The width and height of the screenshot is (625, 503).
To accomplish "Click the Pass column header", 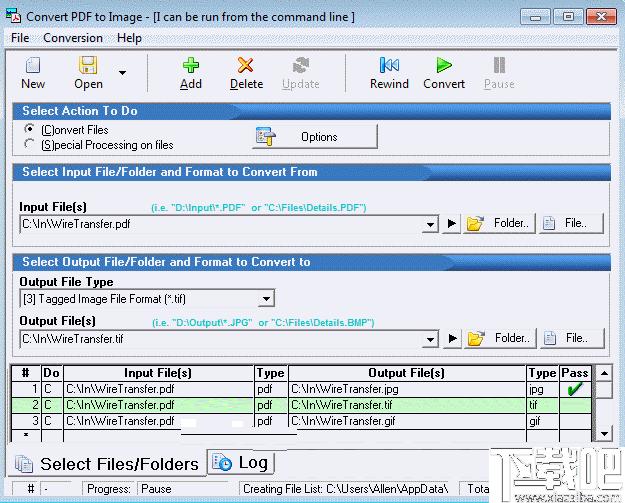I will coord(575,373).
